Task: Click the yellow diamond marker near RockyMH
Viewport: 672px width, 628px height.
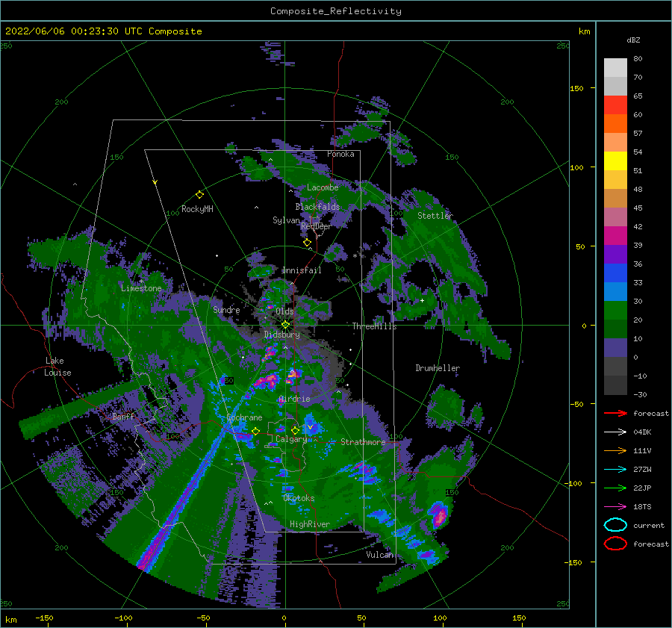Action: 199,195
